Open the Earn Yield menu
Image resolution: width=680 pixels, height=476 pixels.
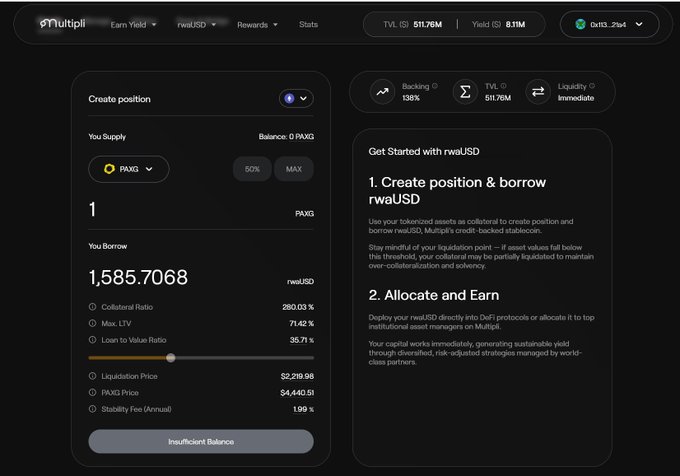tap(133, 25)
